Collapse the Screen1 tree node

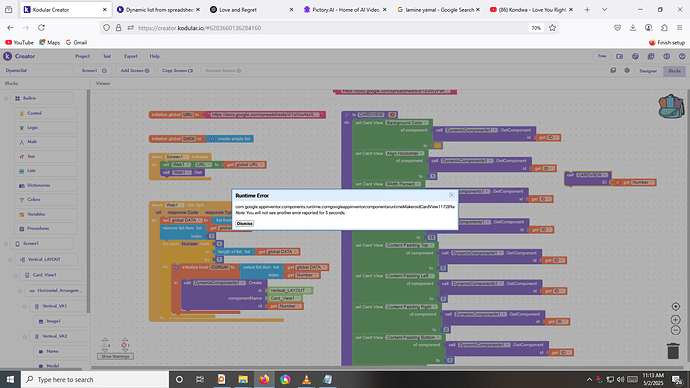tap(6, 244)
